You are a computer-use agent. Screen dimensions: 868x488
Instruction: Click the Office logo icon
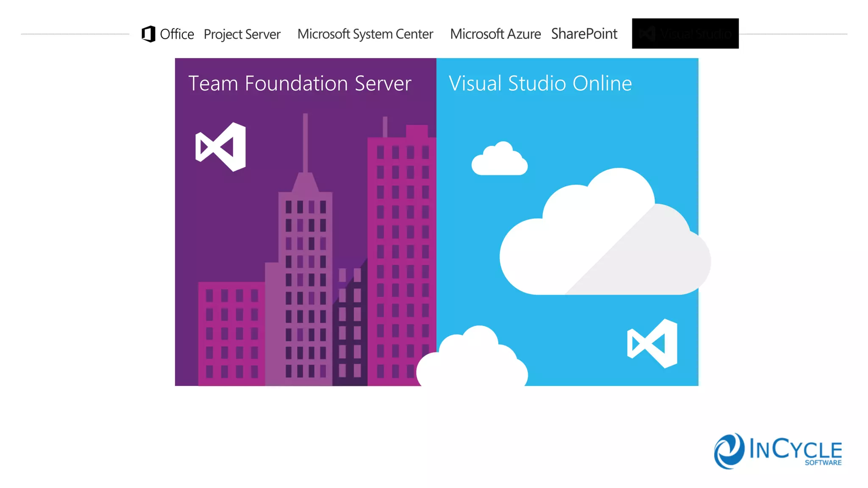(148, 34)
